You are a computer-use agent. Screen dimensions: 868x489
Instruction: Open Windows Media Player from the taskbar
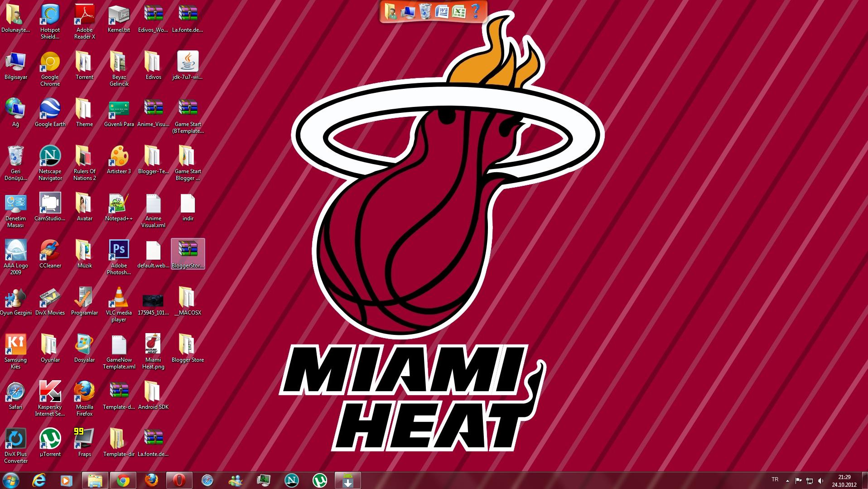67,480
